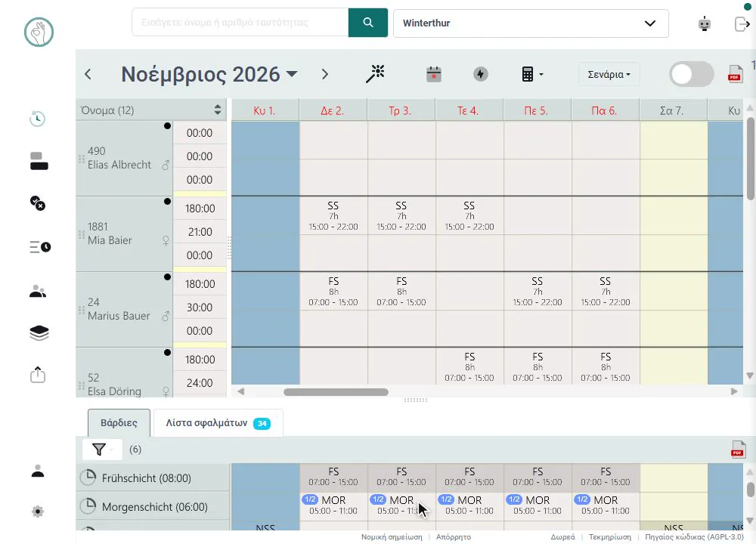Open the check-and-cross sidebar icon
The image size is (756, 544).
click(38, 202)
